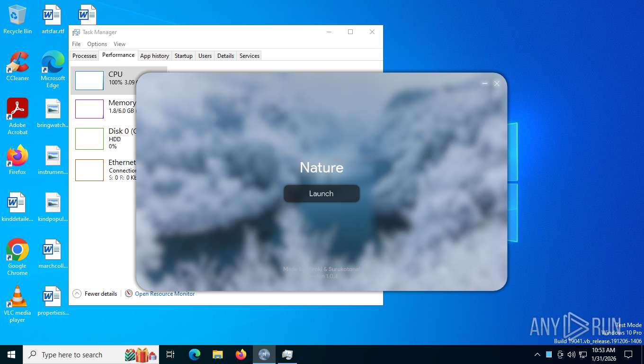
Task: Open the Action Center notifications icon
Action: pyautogui.click(x=628, y=355)
